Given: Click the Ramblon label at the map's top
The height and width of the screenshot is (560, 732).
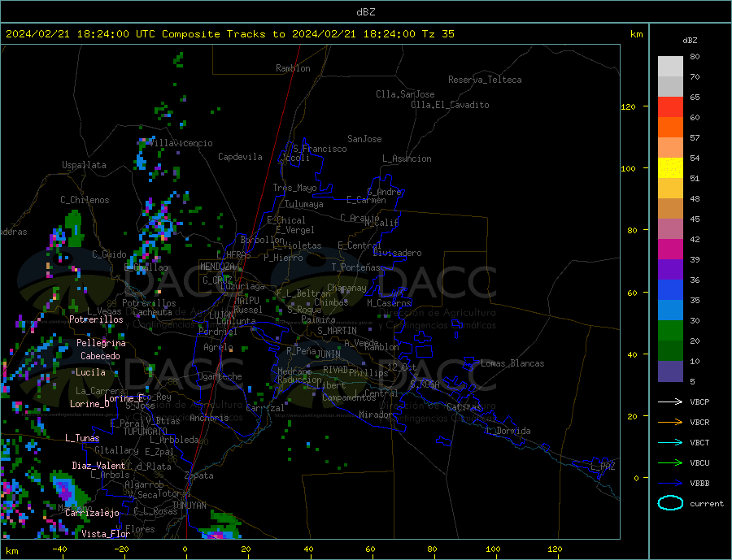Looking at the screenshot, I should click(293, 68).
